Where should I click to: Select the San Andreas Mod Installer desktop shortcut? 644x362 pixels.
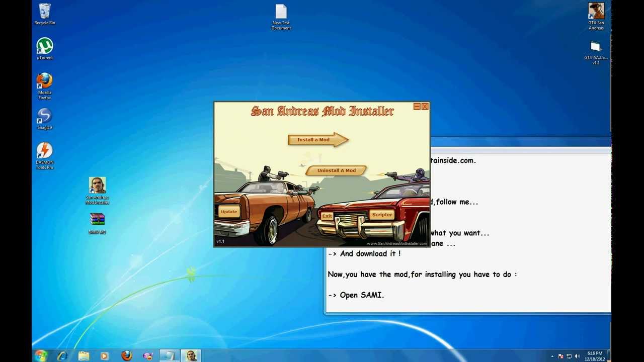point(97,191)
